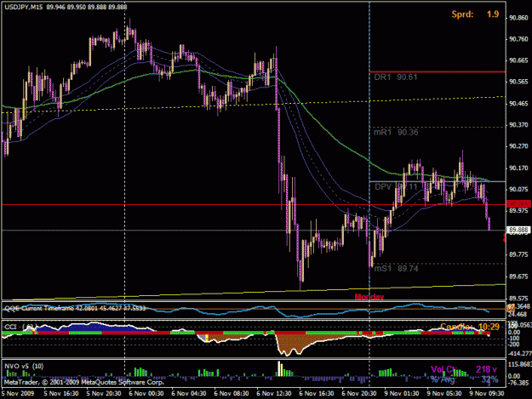
Task: Click the 90.170 price scale value
Action: tap(518, 168)
